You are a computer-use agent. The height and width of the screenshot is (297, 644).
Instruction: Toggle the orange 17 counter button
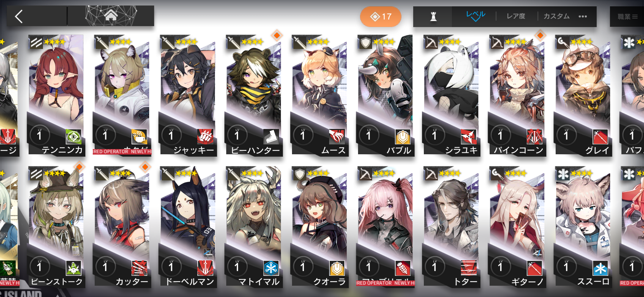point(381,17)
